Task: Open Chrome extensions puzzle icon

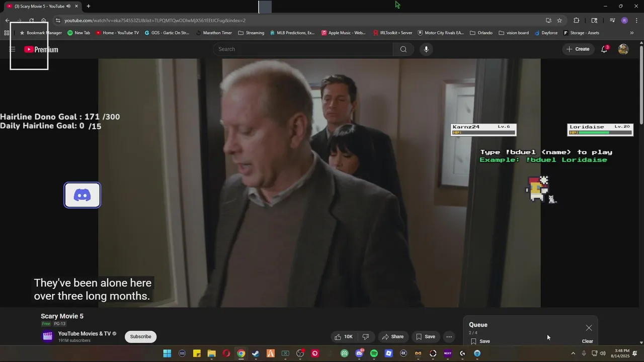Action: point(577,21)
